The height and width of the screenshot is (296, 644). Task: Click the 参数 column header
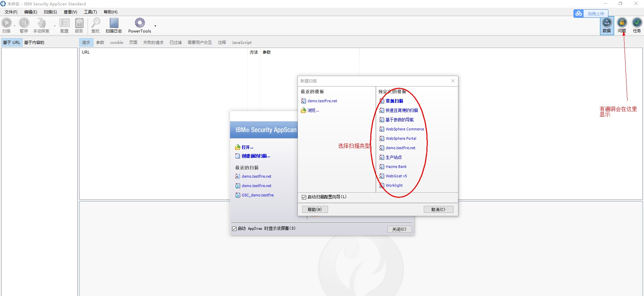pyautogui.click(x=310, y=52)
